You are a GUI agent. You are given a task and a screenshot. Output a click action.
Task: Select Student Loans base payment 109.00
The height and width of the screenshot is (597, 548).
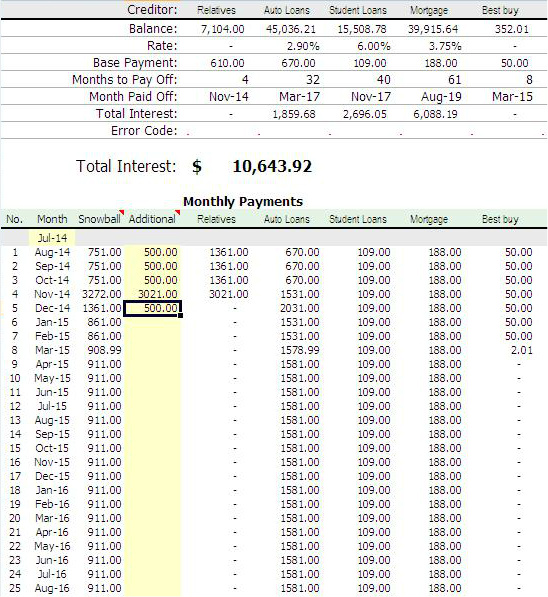click(x=370, y=63)
